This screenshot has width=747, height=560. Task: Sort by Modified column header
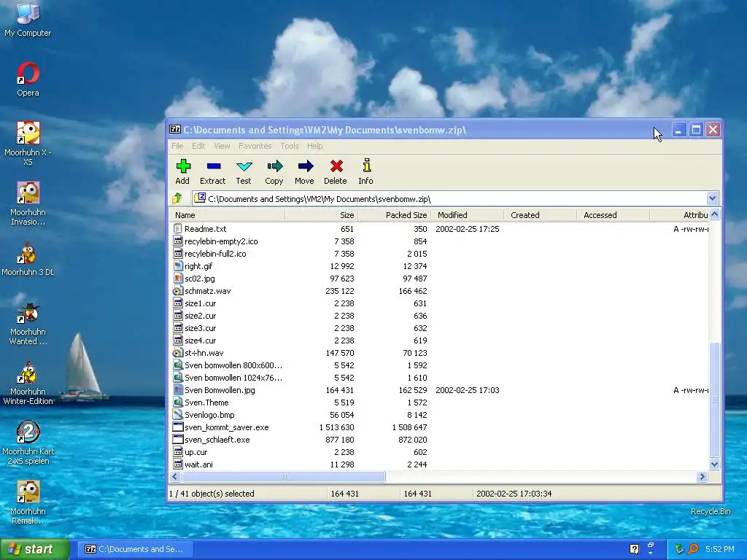[467, 215]
